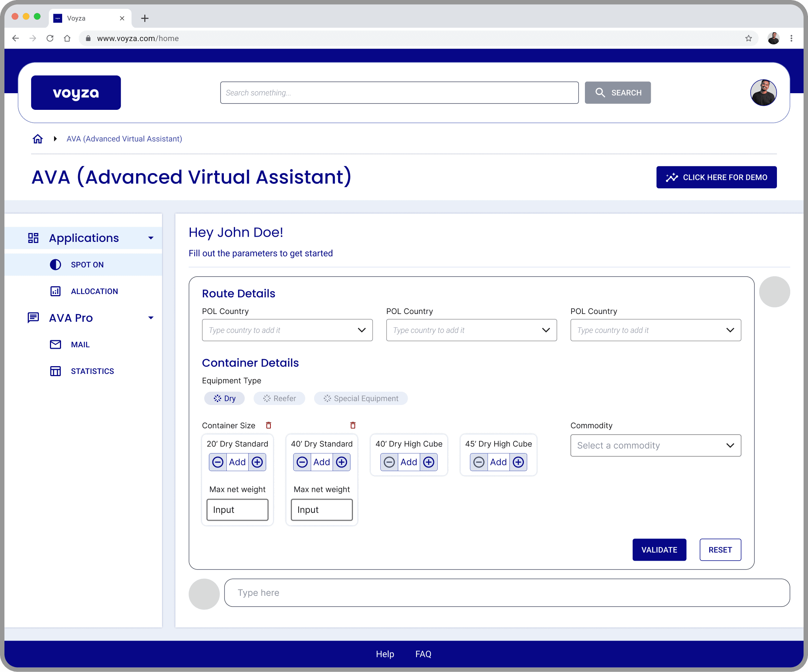Open the first POL Country dropdown

tap(287, 330)
